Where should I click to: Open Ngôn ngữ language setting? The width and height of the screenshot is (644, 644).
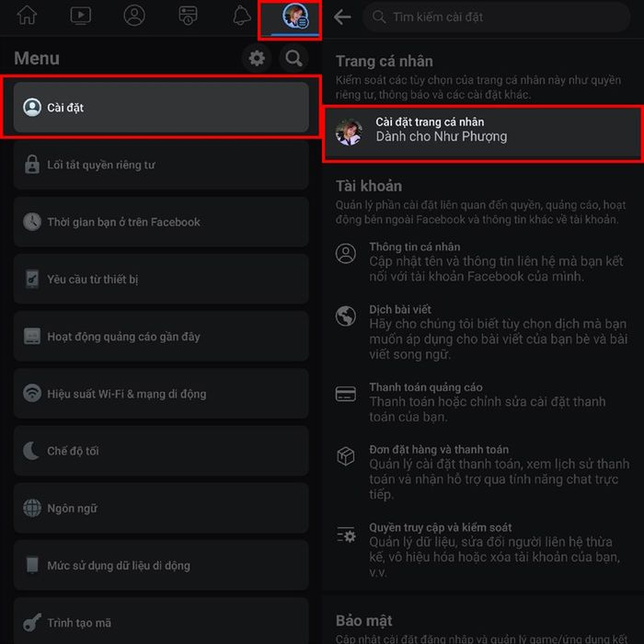[x=161, y=508]
